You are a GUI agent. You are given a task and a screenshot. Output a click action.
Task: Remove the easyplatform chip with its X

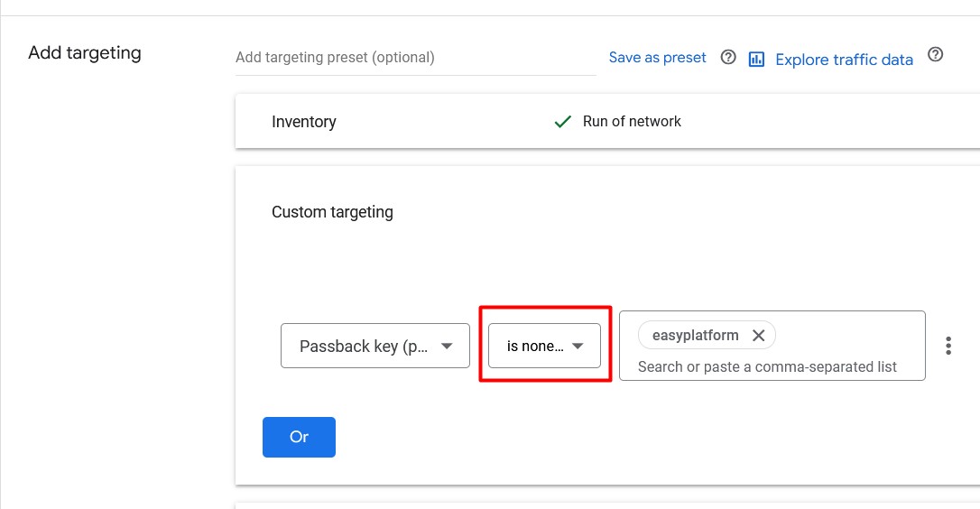[758, 335]
